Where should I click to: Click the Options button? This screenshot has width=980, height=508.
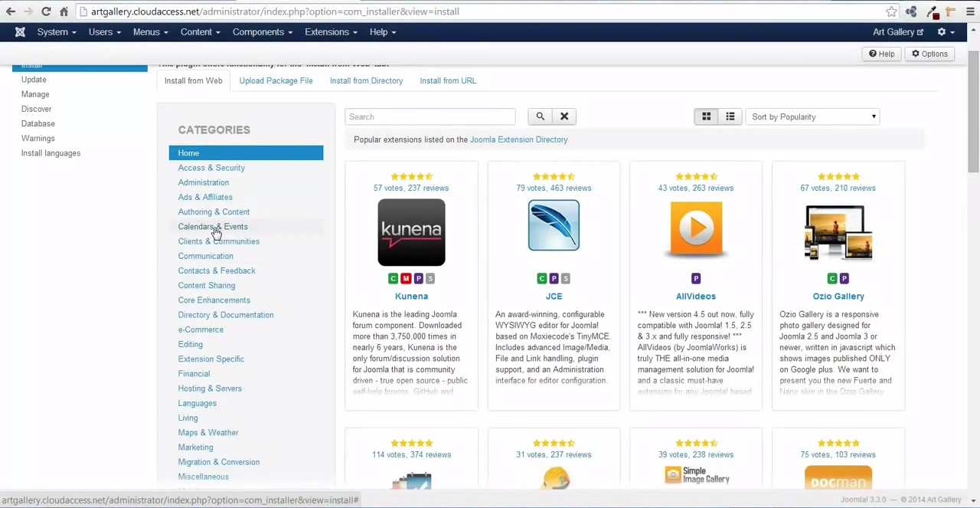(929, 54)
